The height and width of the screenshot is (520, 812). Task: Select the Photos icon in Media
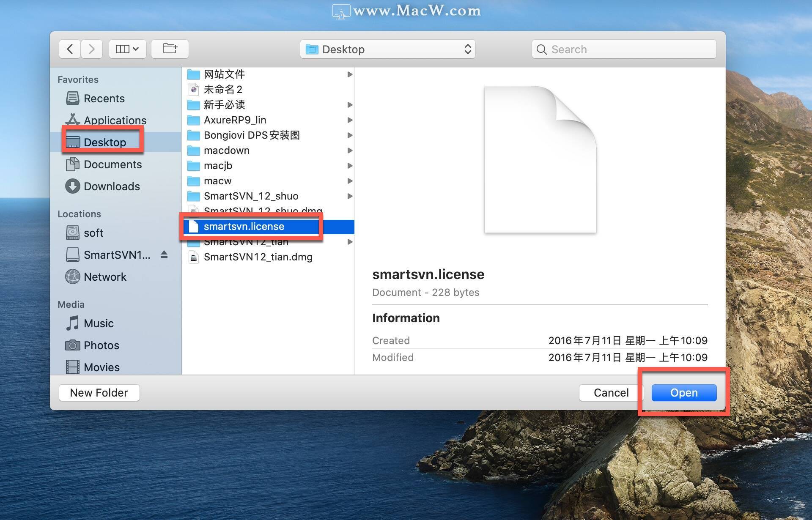pos(71,343)
